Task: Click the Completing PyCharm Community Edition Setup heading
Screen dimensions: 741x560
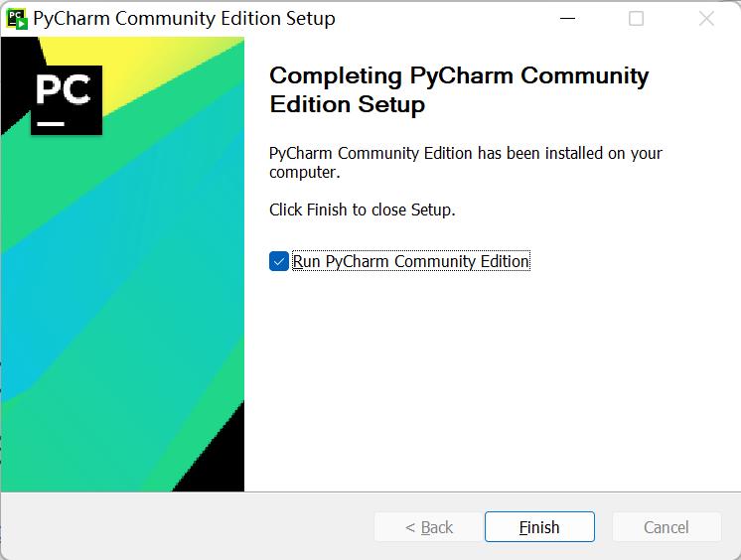Action: coord(459,89)
